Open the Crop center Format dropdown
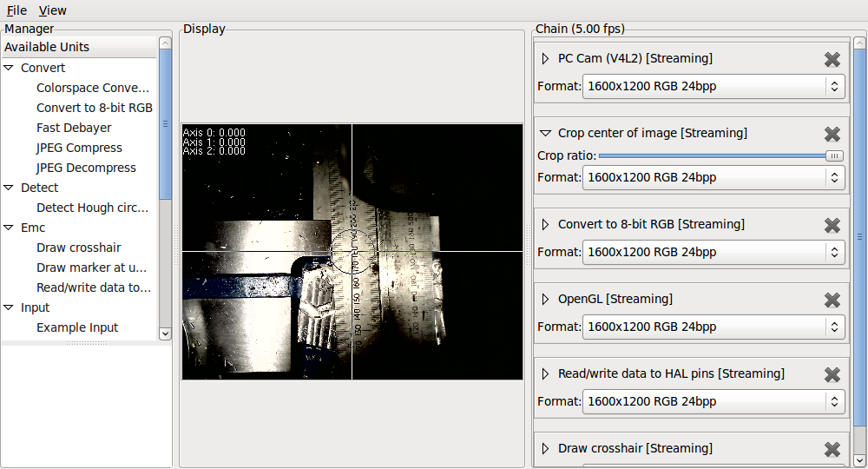Screen dimensions: 868x469 713,178
